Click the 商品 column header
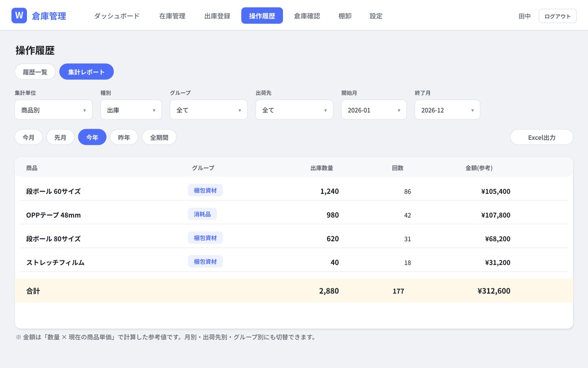 [32, 168]
